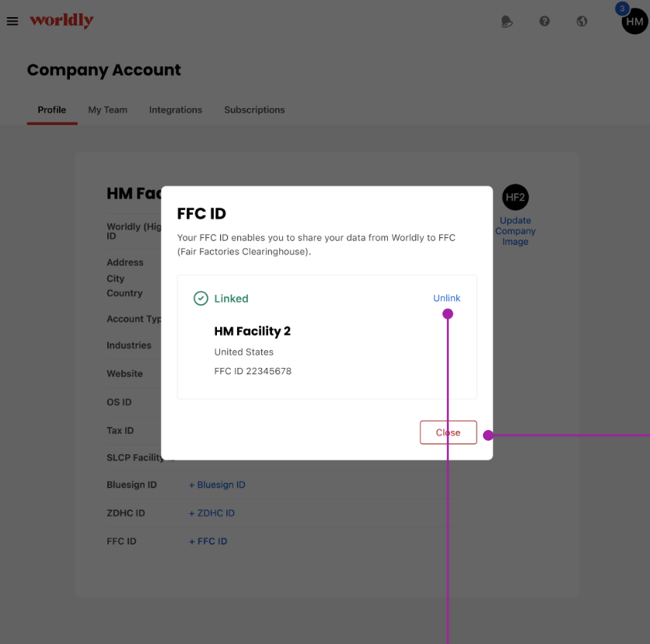The image size is (650, 644).
Task: Open the notifications bell
Action: pos(507,22)
